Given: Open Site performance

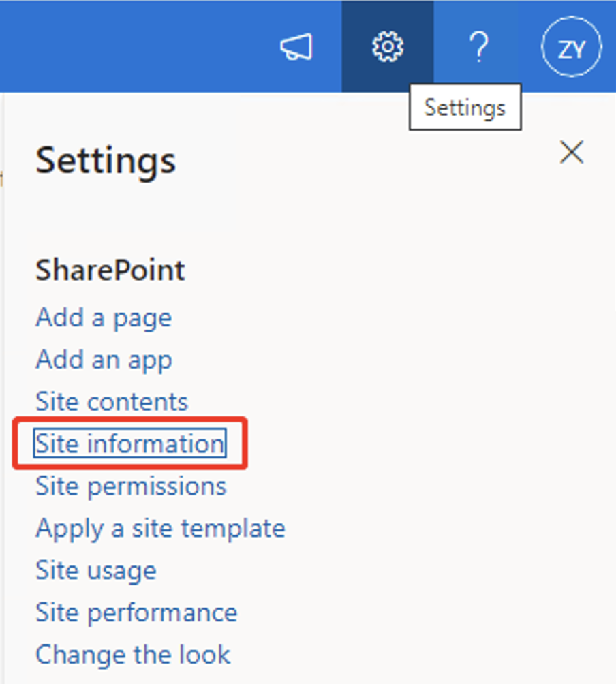Looking at the screenshot, I should [136, 613].
